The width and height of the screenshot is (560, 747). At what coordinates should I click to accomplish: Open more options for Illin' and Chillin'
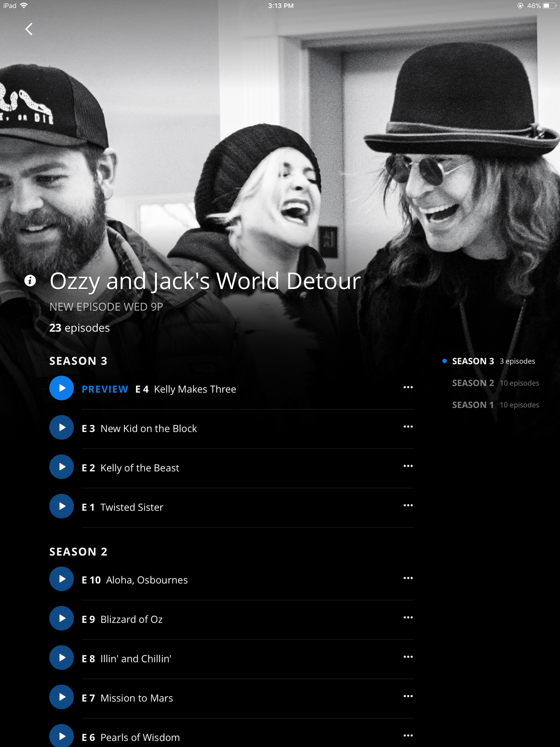pos(408,657)
